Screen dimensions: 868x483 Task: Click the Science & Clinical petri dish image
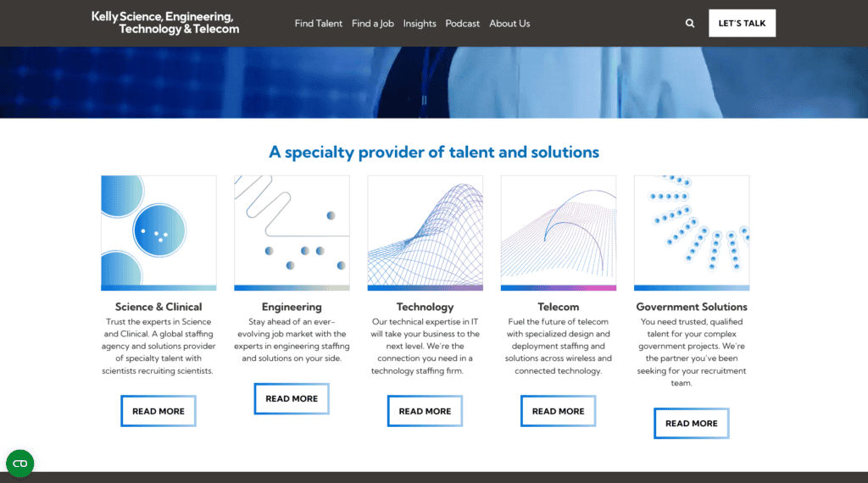[159, 232]
